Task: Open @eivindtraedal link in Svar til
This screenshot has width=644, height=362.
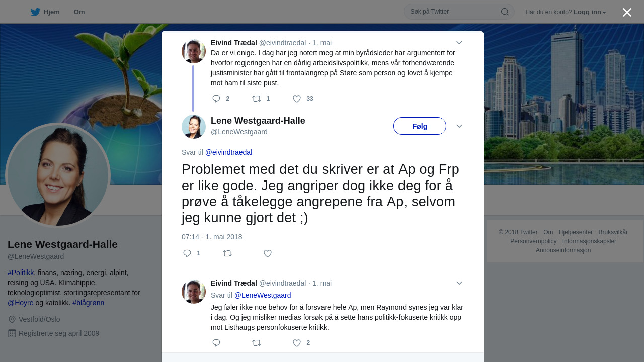Action: (228, 152)
